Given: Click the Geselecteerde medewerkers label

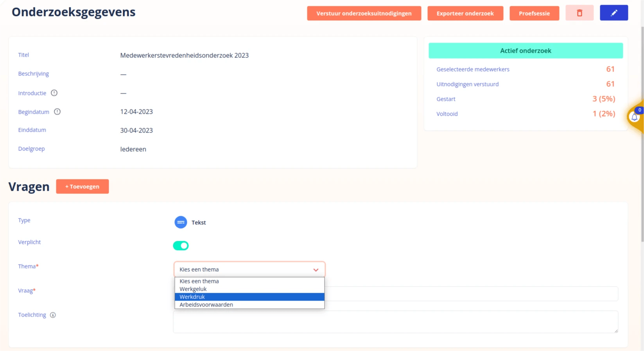Looking at the screenshot, I should (x=473, y=69).
